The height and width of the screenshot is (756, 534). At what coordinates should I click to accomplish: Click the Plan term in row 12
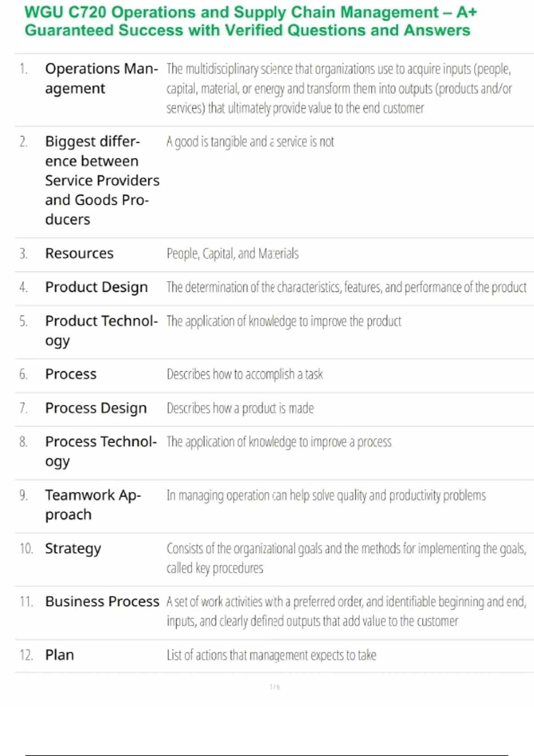(60, 655)
